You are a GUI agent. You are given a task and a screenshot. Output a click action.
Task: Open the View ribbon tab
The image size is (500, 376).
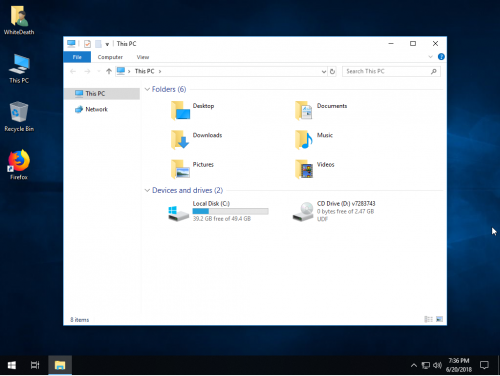(x=143, y=57)
